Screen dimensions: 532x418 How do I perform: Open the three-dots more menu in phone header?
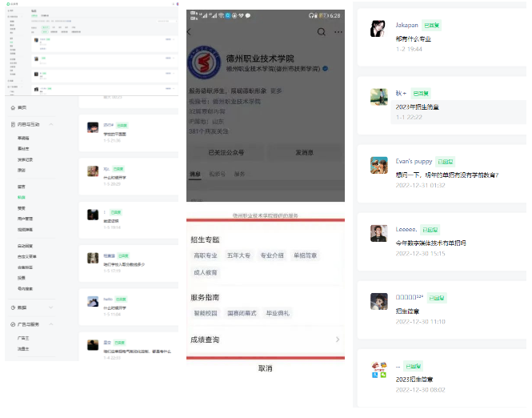(x=338, y=32)
